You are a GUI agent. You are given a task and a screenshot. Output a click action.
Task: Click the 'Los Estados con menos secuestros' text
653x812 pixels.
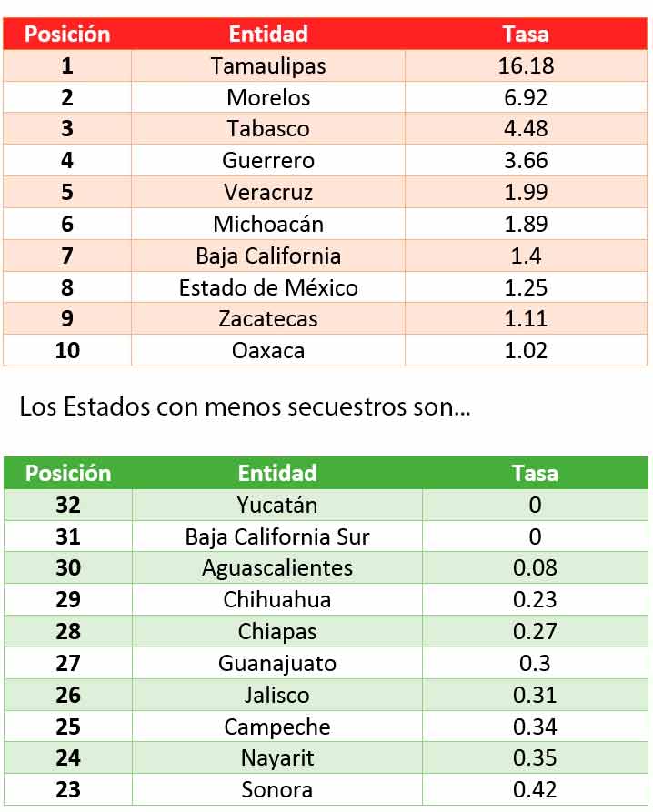click(245, 407)
